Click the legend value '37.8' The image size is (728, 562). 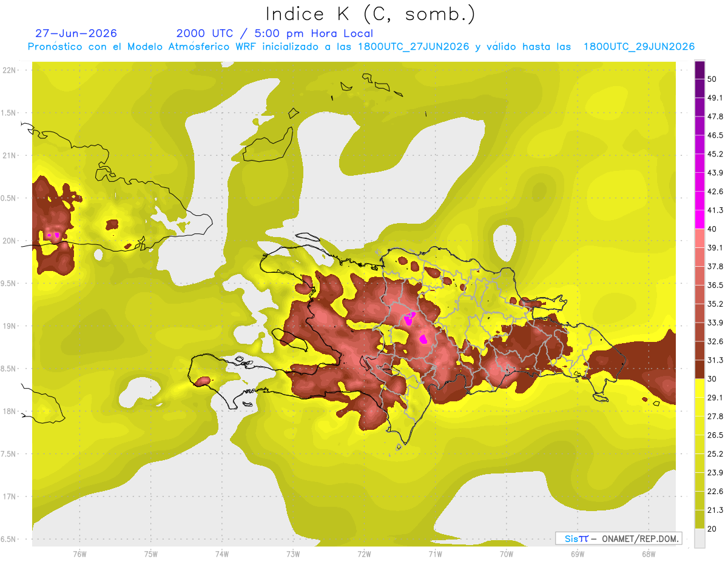[x=715, y=267]
